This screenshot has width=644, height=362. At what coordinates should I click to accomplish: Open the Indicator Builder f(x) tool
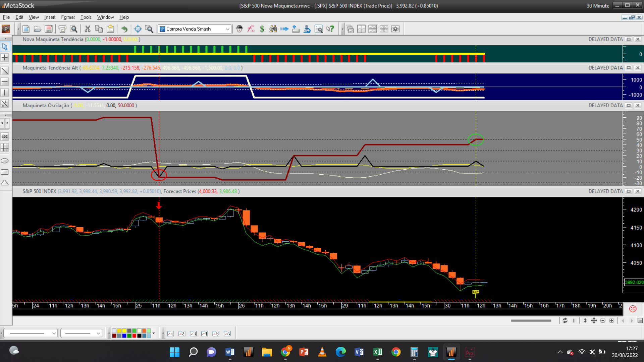point(251,29)
